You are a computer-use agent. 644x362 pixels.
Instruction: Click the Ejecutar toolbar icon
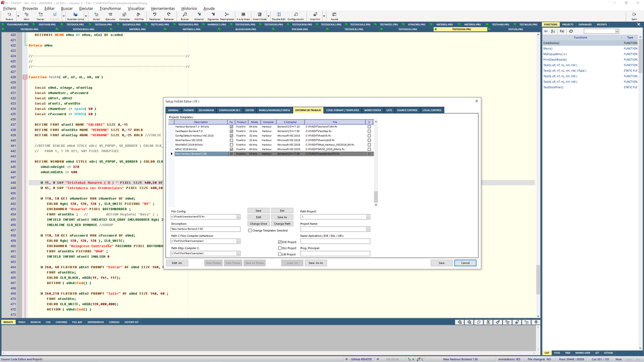click(x=110, y=16)
